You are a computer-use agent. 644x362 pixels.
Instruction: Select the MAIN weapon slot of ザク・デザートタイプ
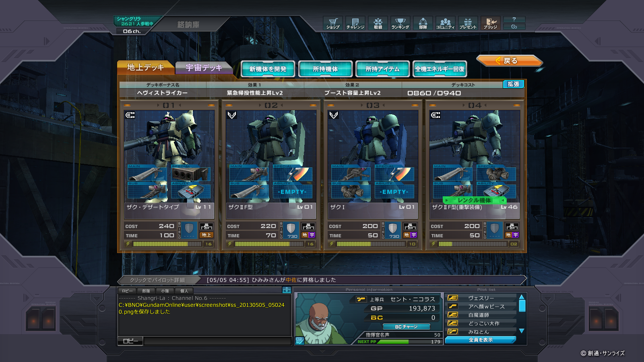coord(147,173)
